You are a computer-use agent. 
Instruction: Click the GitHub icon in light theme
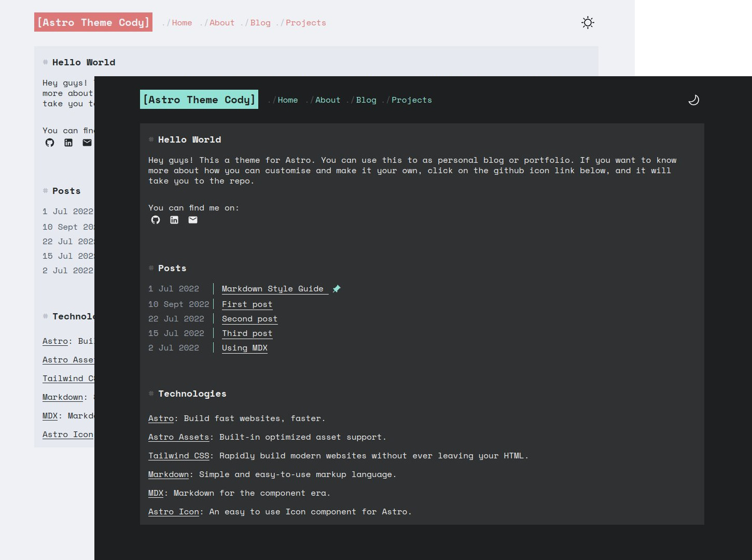click(50, 143)
